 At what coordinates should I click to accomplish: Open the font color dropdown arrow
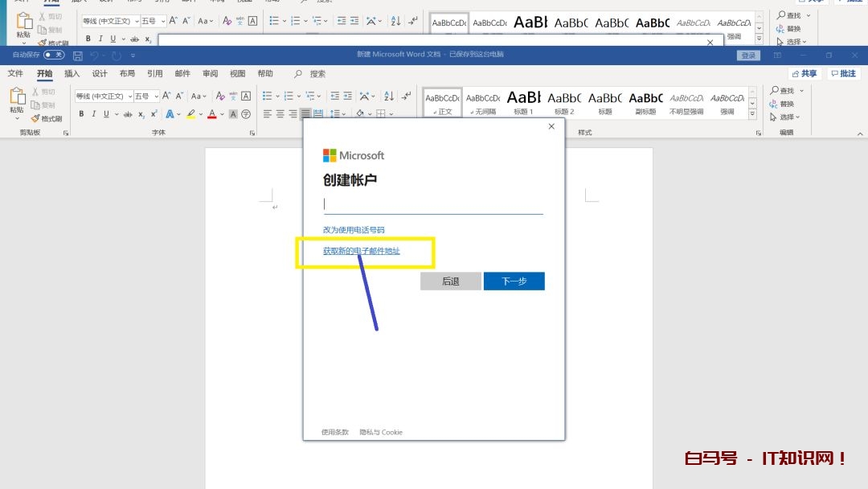[x=223, y=114]
